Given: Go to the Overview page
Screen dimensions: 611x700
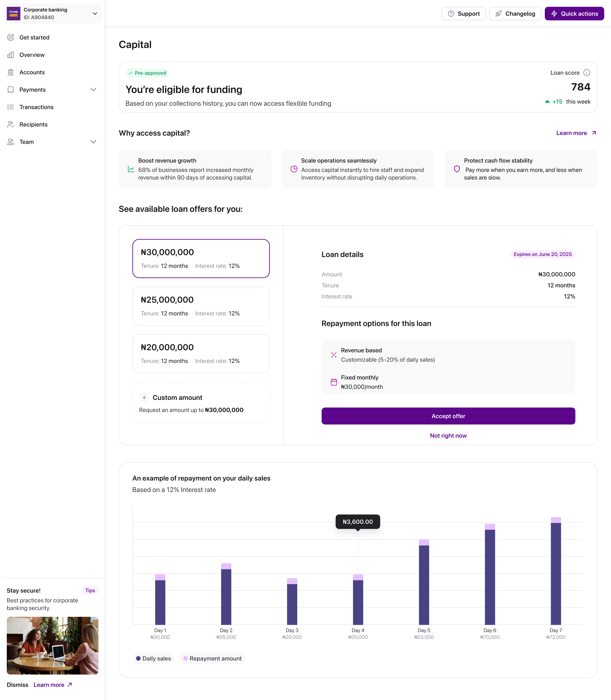Looking at the screenshot, I should (x=53, y=55).
